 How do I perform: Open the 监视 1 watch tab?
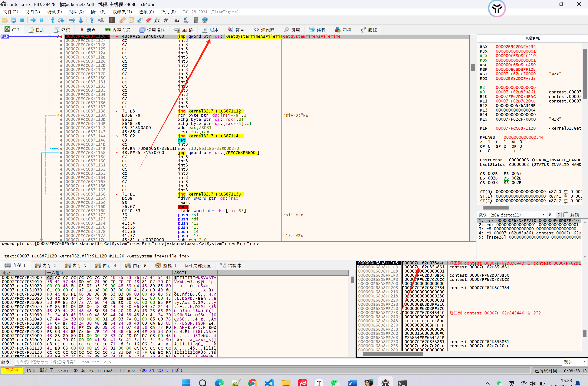[166, 266]
